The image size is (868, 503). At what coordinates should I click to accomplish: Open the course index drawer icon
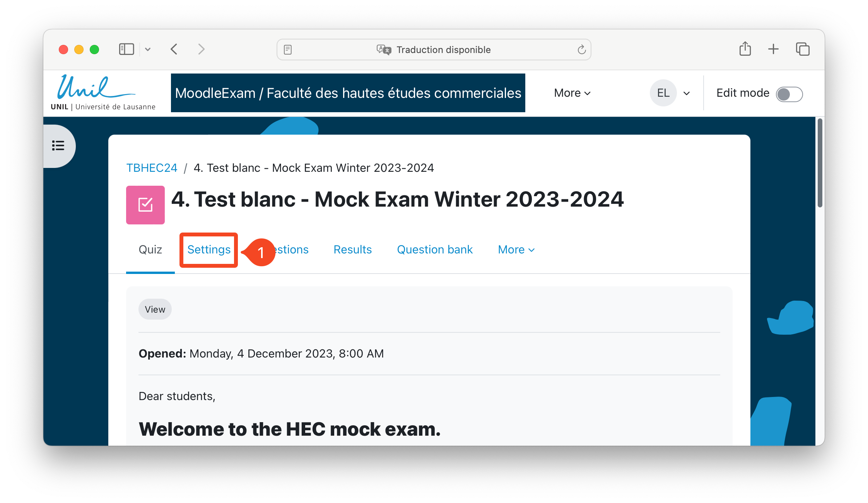point(58,145)
